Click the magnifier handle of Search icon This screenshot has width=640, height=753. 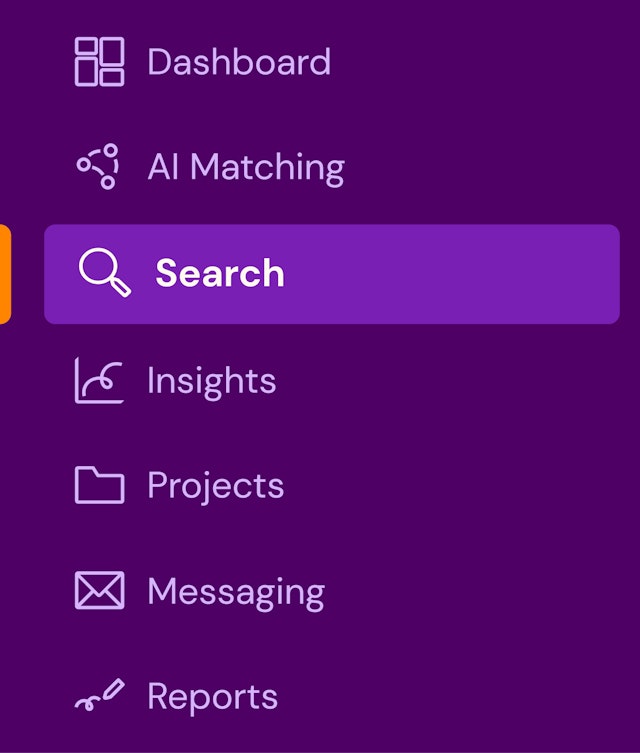121,289
